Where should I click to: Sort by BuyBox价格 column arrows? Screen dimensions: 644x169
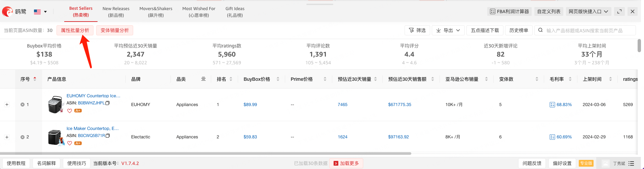point(278,79)
